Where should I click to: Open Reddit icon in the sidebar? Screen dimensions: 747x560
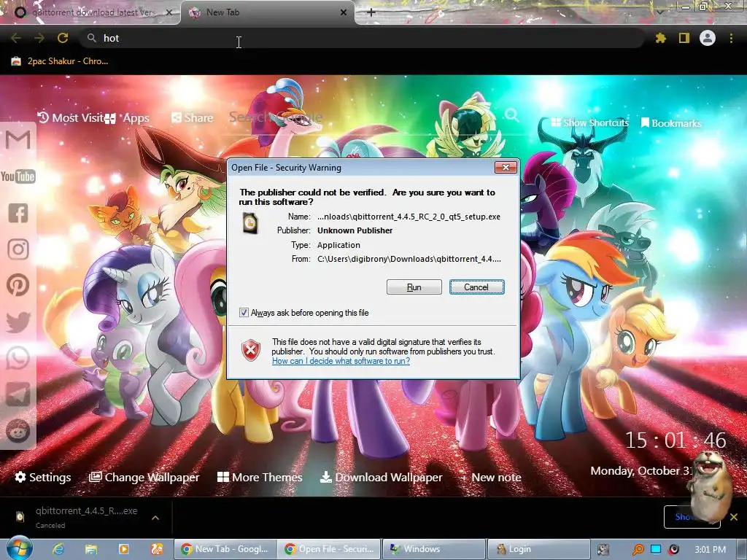point(18,431)
